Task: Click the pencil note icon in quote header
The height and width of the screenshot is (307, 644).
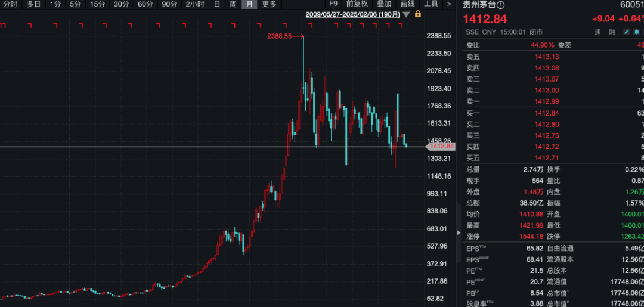Action: click(626, 32)
